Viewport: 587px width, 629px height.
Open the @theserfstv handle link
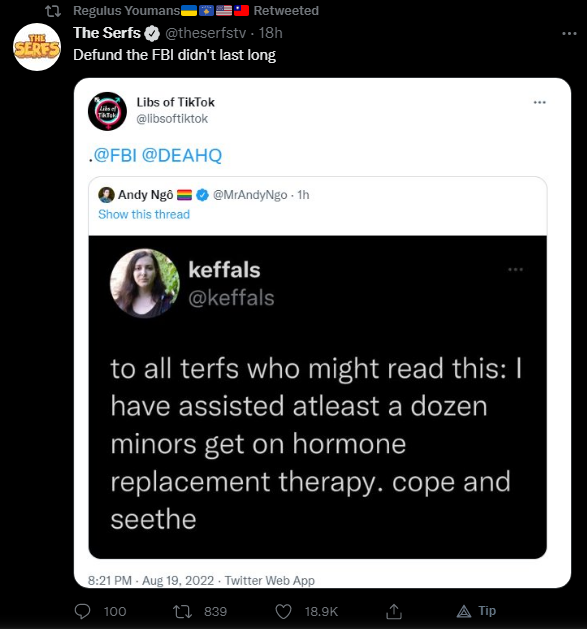(206, 33)
